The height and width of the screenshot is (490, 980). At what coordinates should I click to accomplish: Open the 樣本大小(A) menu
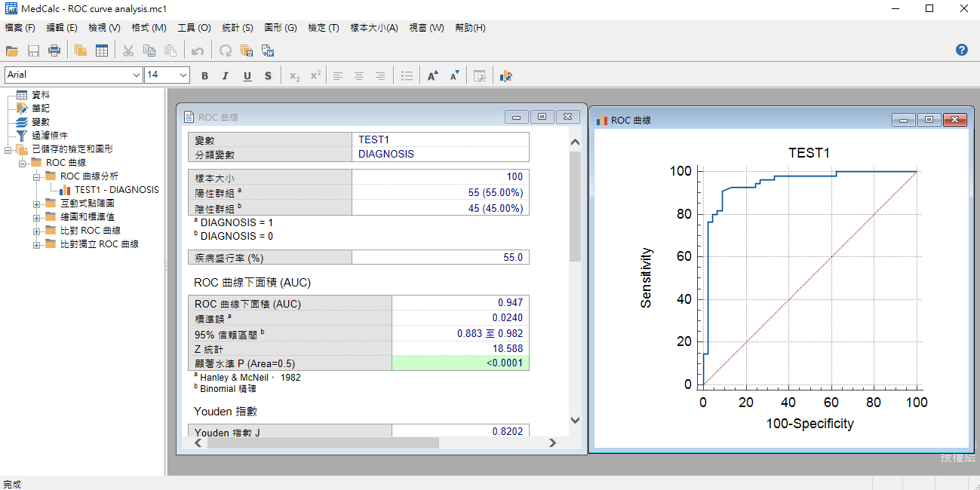pyautogui.click(x=374, y=28)
